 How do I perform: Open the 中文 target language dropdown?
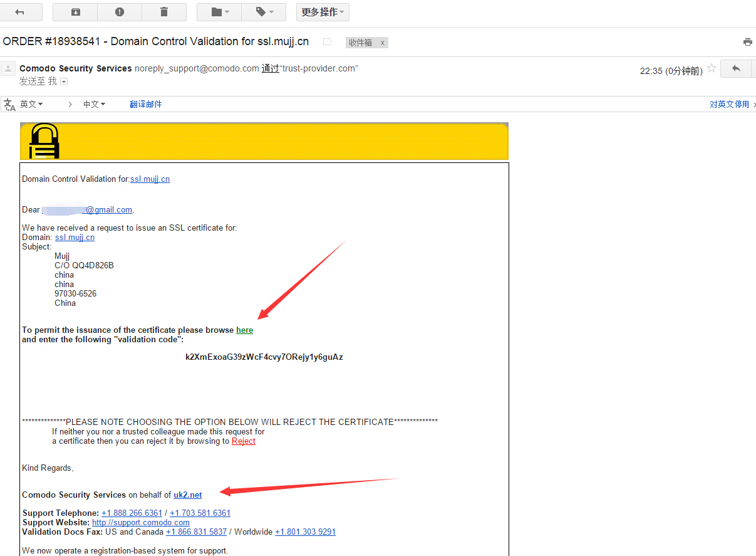95,105
